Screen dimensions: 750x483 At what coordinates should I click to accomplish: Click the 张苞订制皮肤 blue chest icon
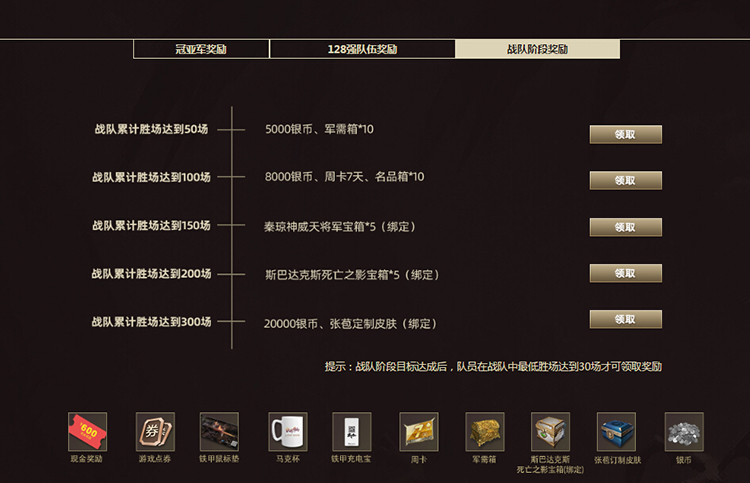click(616, 432)
